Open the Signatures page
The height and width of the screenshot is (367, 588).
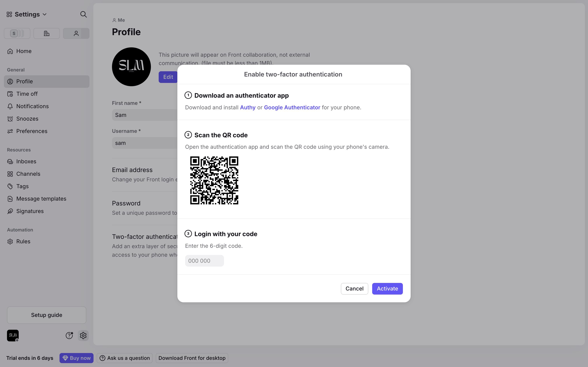coord(30,211)
